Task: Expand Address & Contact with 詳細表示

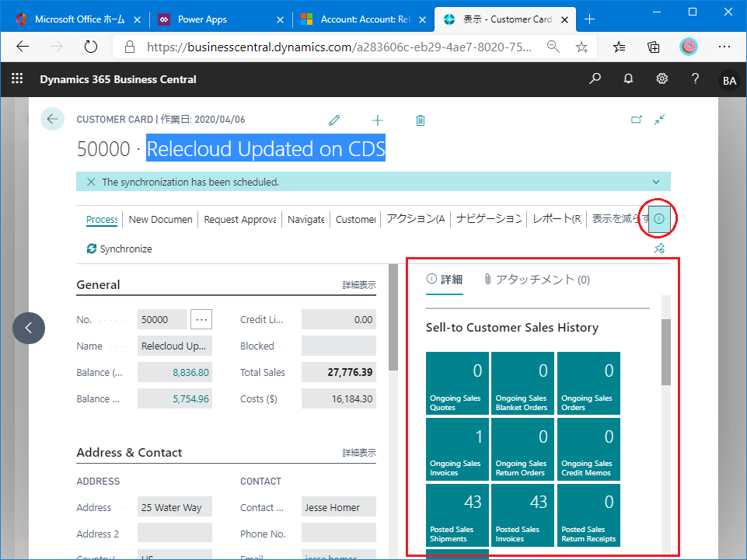Action: 359,452
